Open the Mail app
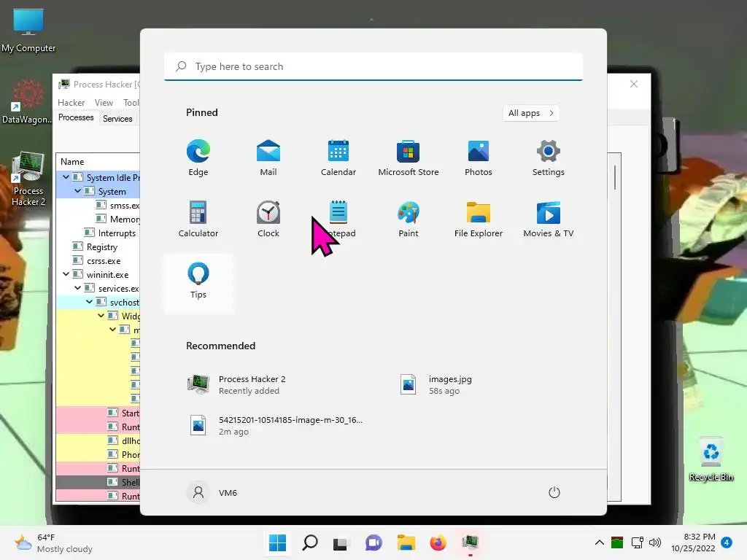The image size is (747, 560). coord(268,158)
